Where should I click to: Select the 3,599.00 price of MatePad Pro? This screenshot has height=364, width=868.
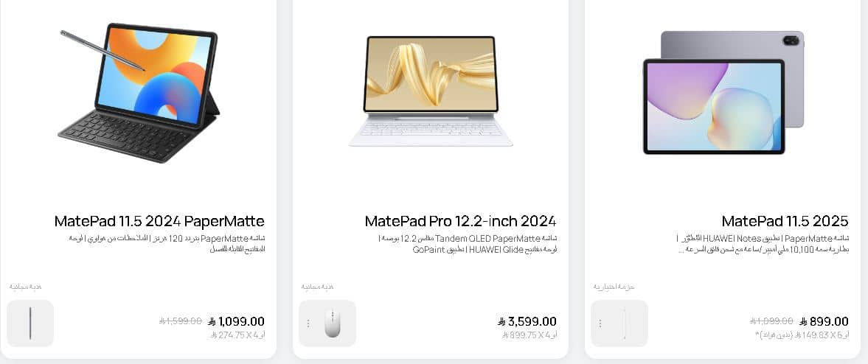click(x=527, y=321)
